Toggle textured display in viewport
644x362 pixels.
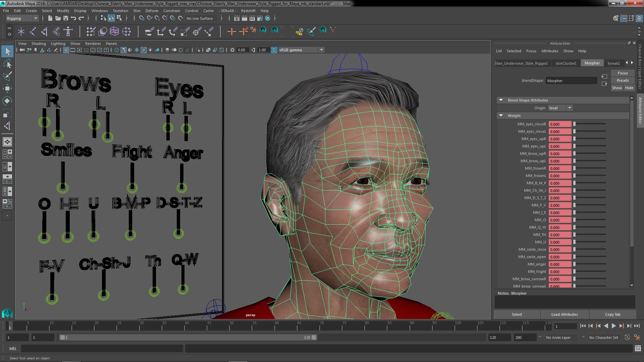(144, 50)
